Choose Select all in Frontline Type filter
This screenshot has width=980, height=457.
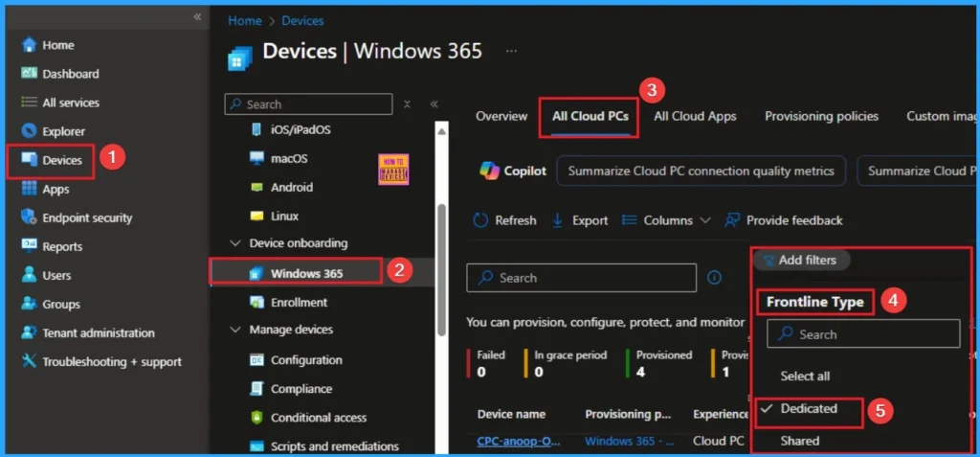point(805,377)
